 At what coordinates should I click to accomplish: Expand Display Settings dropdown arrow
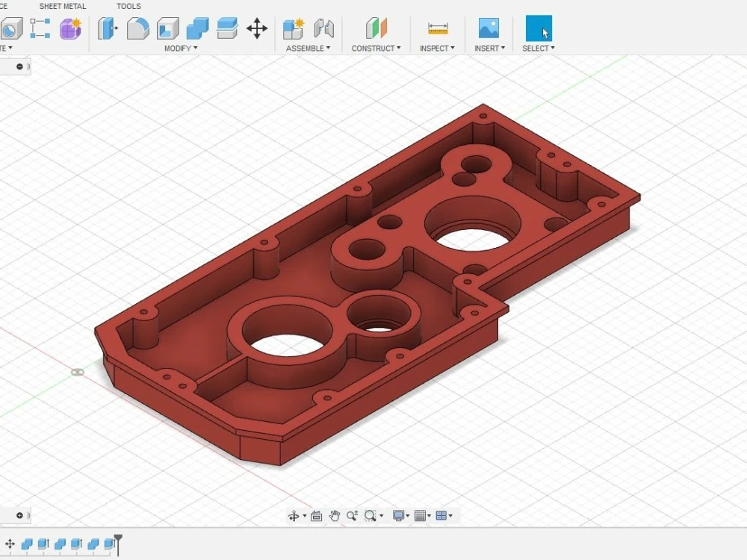click(x=408, y=516)
